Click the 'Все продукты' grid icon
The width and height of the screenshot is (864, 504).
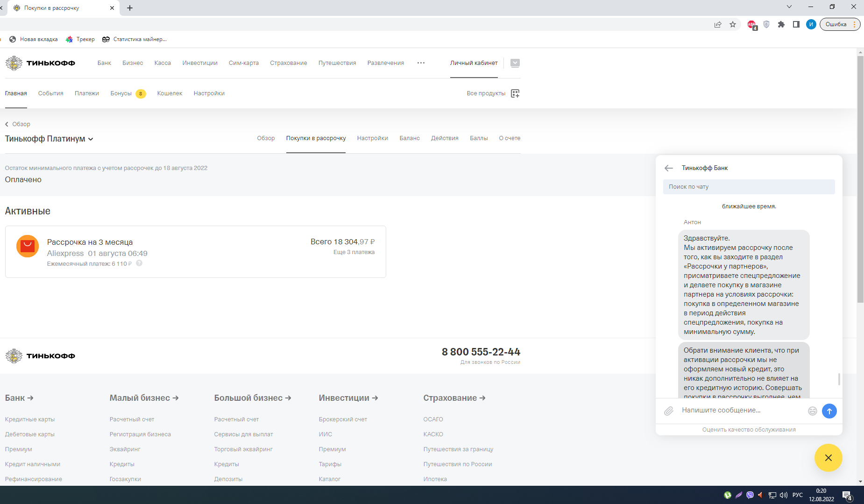[515, 93]
